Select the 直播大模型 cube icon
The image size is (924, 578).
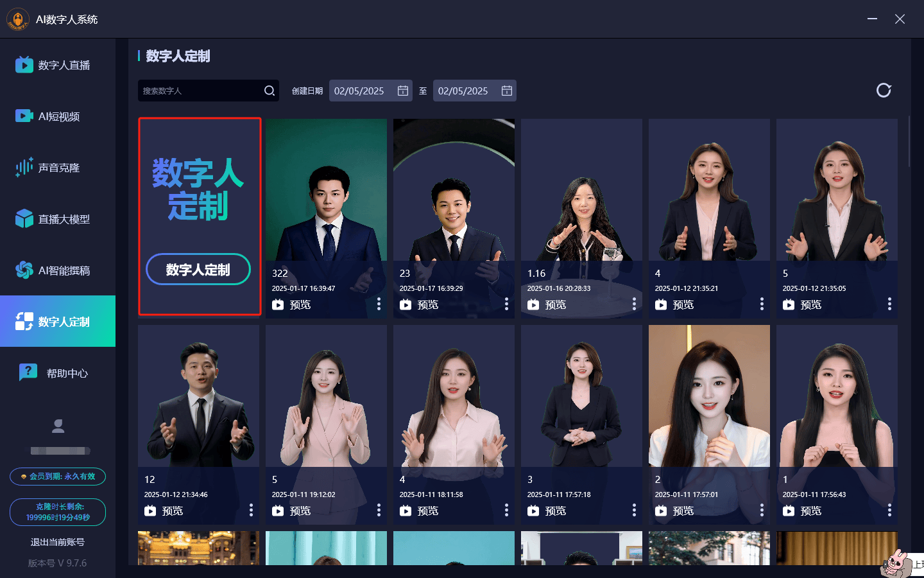pos(24,219)
